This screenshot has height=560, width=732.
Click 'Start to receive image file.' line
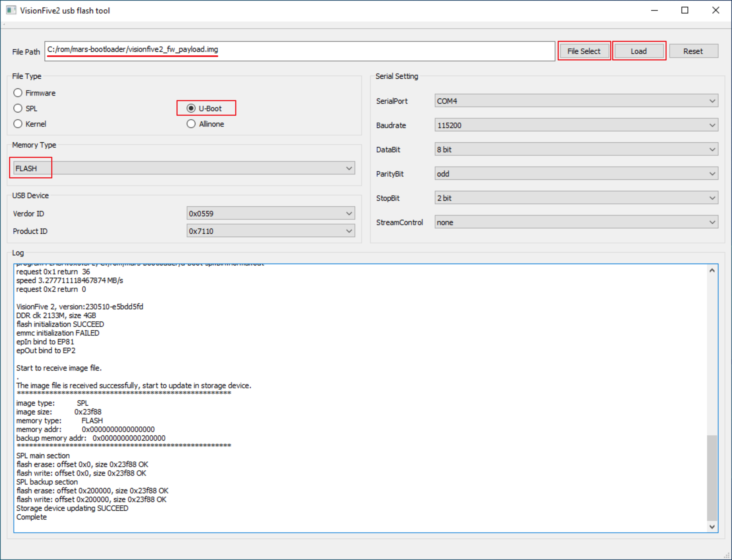pyautogui.click(x=59, y=368)
